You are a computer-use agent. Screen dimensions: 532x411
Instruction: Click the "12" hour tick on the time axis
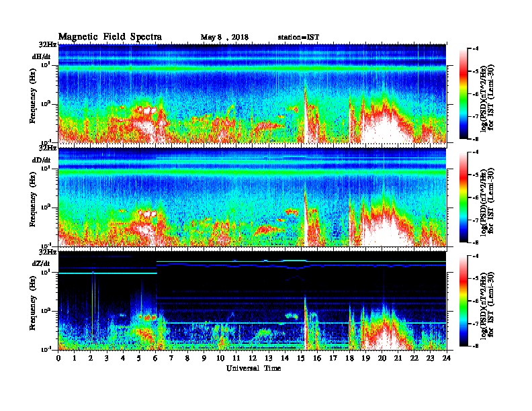[x=252, y=359]
